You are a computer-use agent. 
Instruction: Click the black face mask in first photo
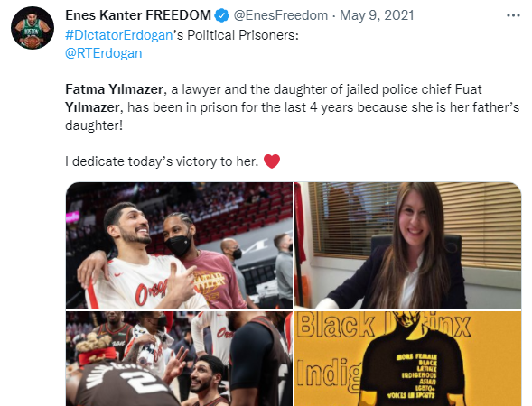178,245
